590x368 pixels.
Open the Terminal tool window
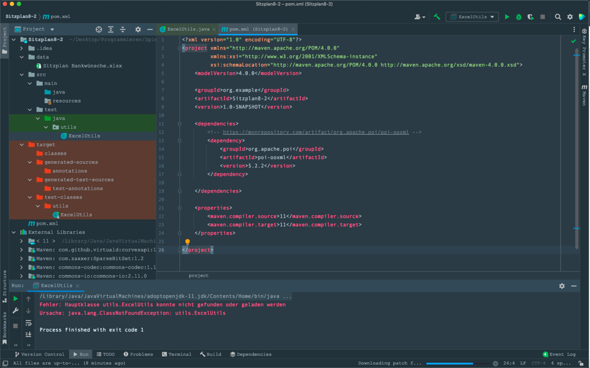[176, 354]
